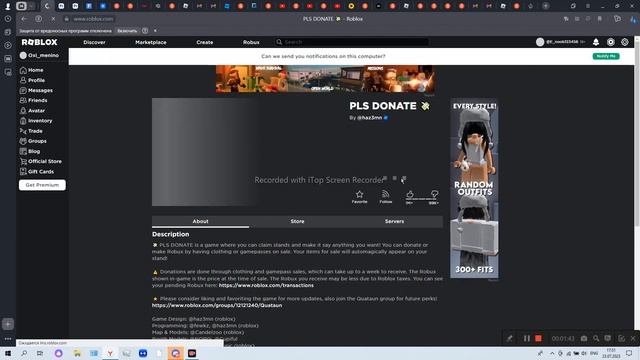Open Groups in the left sidebar
Screen dimensions: 640x360
coord(33,141)
